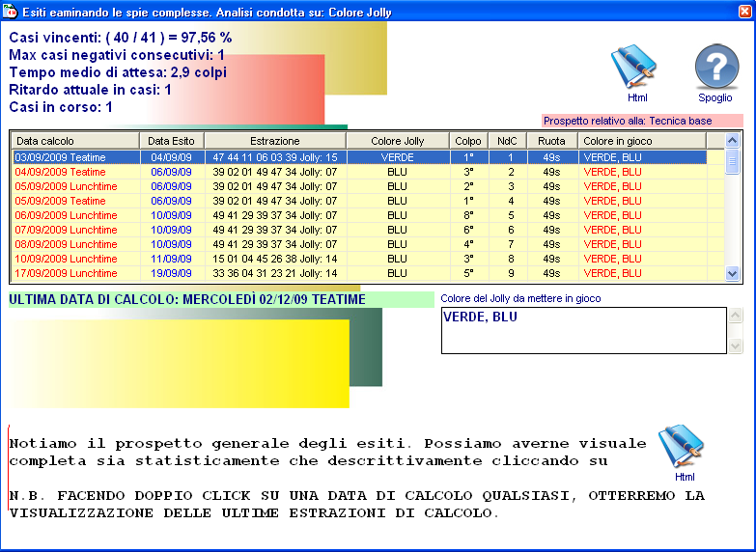The image size is (756, 552).
Task: Click the VERDE cell in Colore Jolly column
Action: 397,157
